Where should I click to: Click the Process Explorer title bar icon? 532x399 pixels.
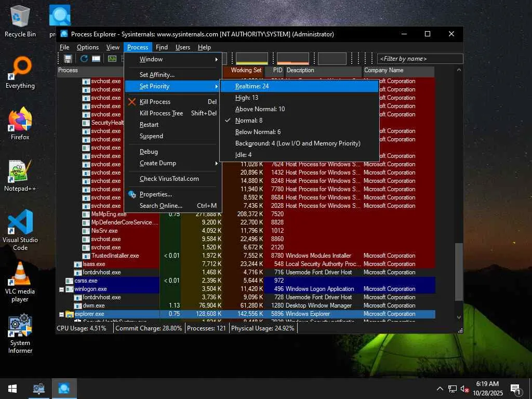tap(64, 34)
